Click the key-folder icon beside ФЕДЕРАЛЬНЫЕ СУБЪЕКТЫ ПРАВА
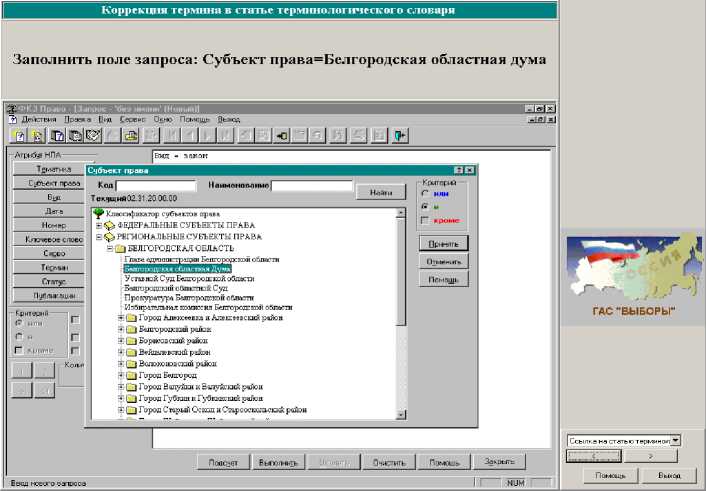Viewport: 706px width, 491px height. point(109,225)
